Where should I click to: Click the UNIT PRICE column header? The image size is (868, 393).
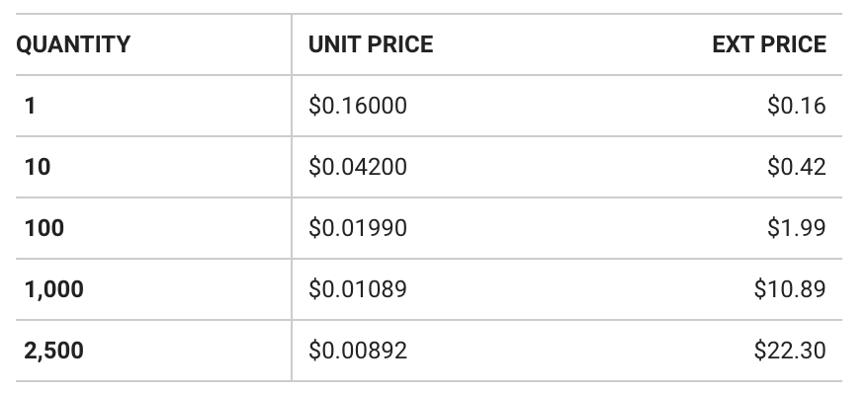[371, 44]
